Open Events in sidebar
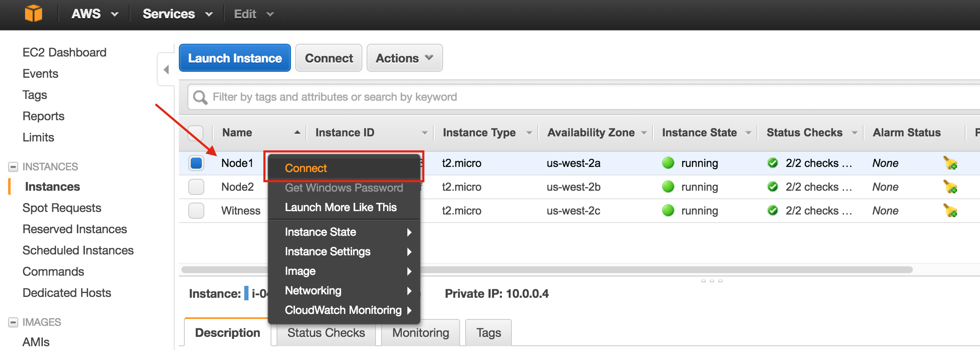The width and height of the screenshot is (980, 350). 40,73
